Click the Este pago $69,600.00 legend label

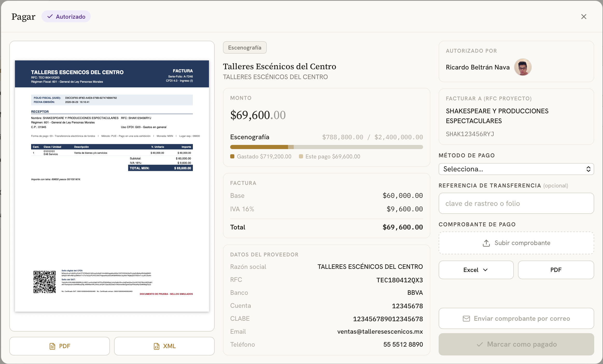pos(333,156)
